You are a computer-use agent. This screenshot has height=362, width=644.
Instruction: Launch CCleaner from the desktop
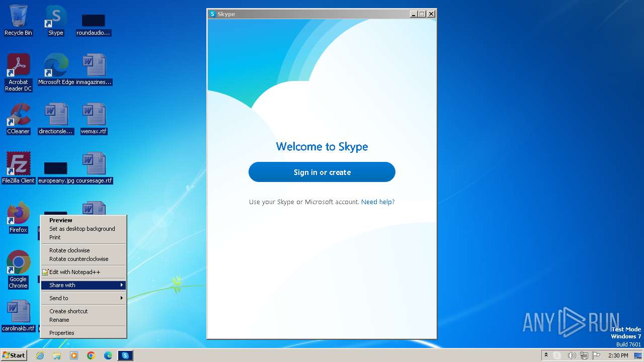pyautogui.click(x=18, y=119)
